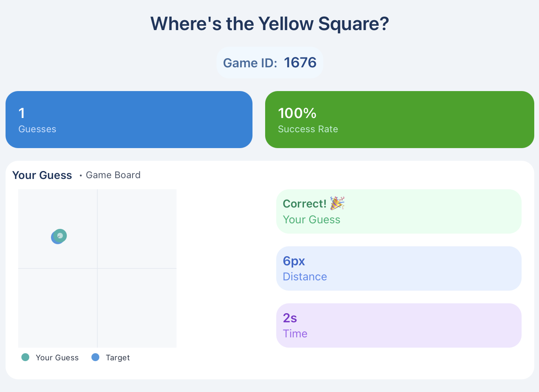This screenshot has width=539, height=392.
Task: Click the "Your Guess" legend text
Action: coord(57,358)
